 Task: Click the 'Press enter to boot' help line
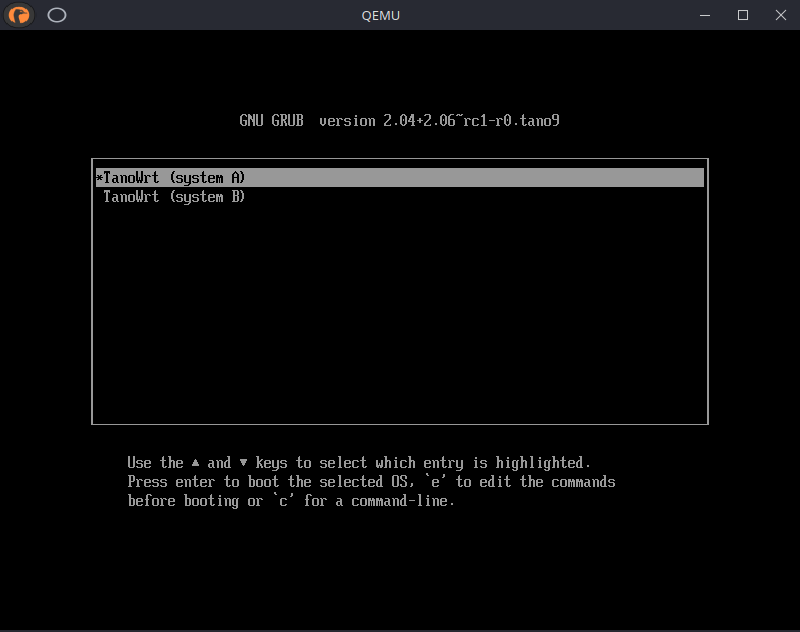[x=371, y=482]
